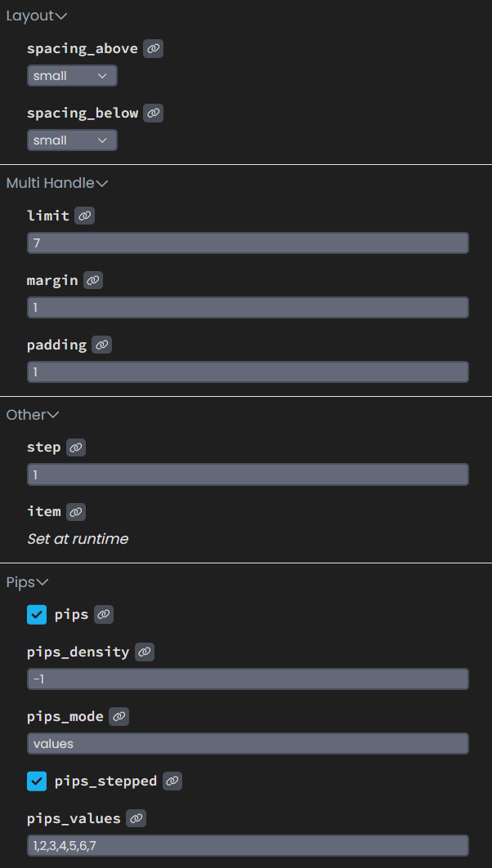Click the link icon beside step
Screen dimensions: 492x868
click(x=75, y=447)
